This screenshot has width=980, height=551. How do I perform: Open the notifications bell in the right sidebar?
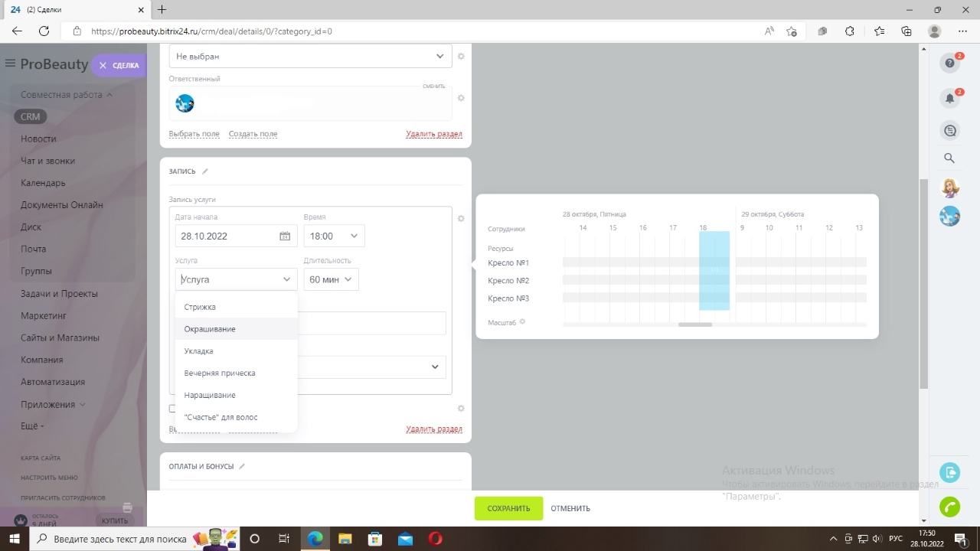click(x=949, y=98)
